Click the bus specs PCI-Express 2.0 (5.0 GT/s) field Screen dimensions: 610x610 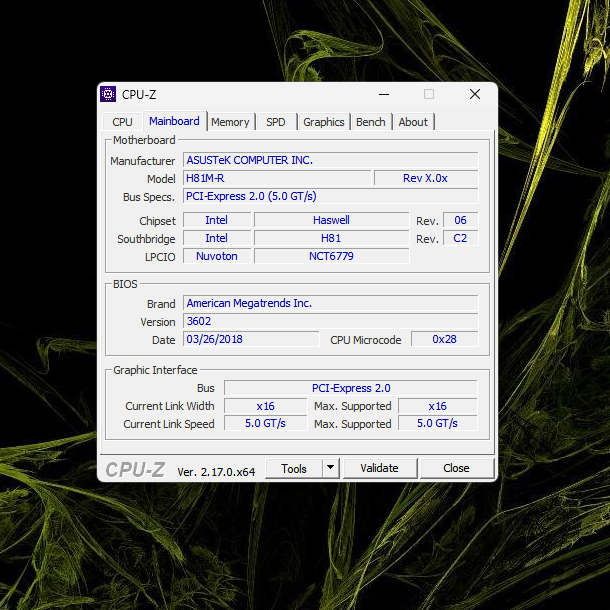(x=331, y=196)
